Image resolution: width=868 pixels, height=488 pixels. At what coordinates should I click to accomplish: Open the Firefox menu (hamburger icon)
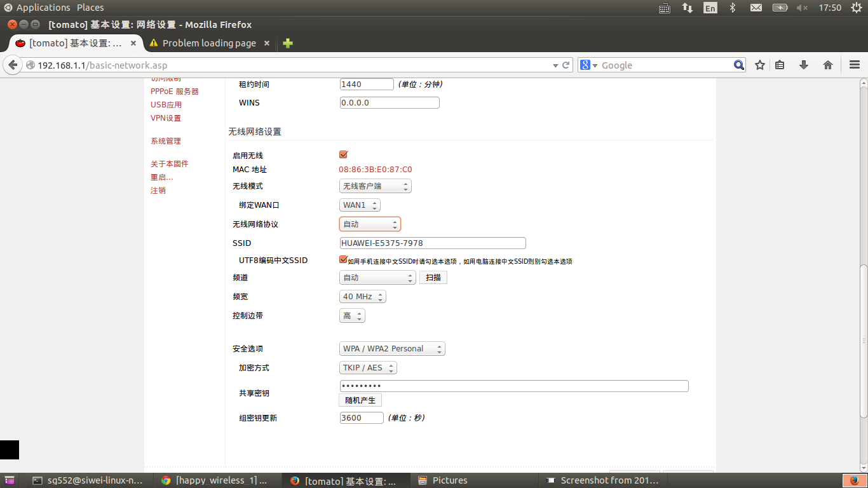click(853, 65)
